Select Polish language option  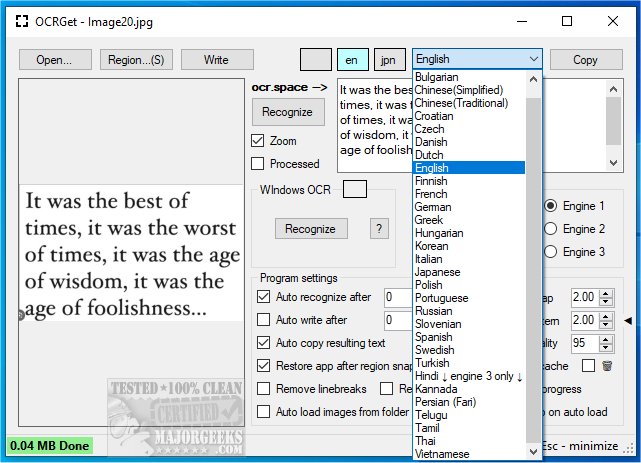tap(469, 285)
